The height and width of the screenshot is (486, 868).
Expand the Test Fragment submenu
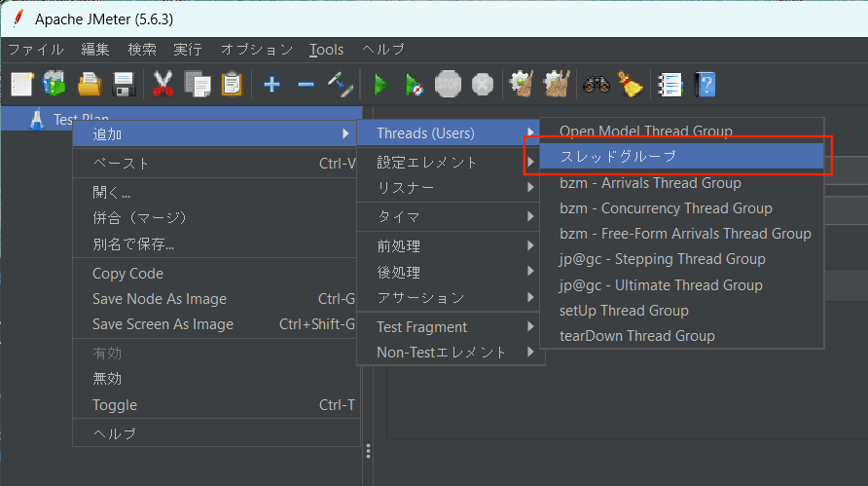451,327
